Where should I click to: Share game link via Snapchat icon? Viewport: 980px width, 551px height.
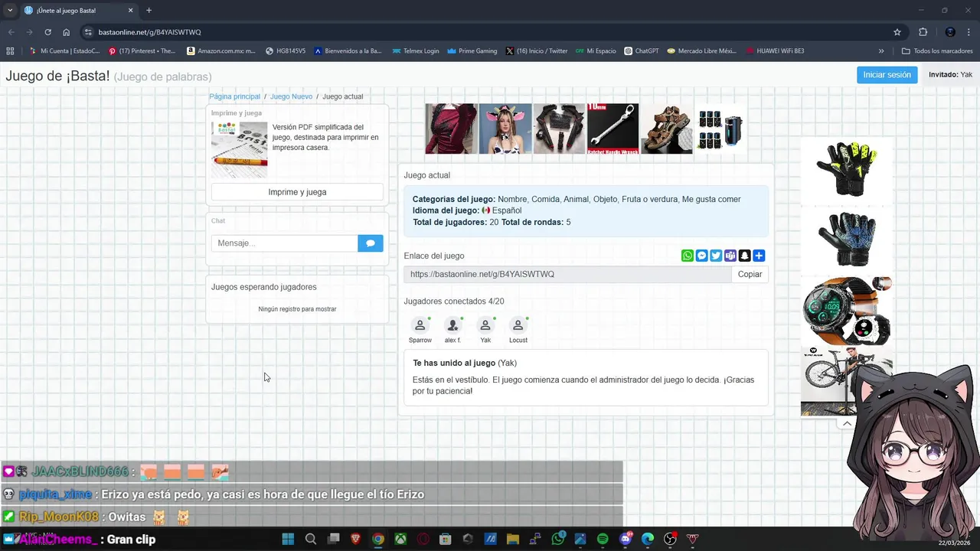744,256
